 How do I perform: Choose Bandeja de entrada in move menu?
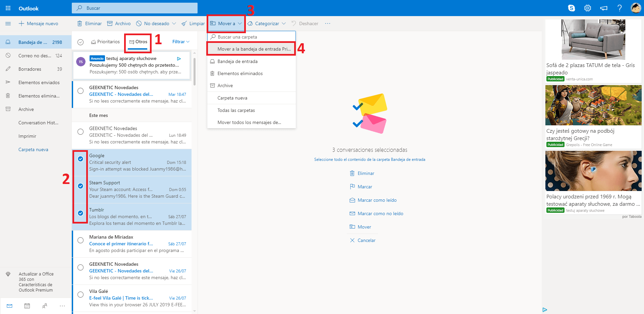click(x=252, y=61)
